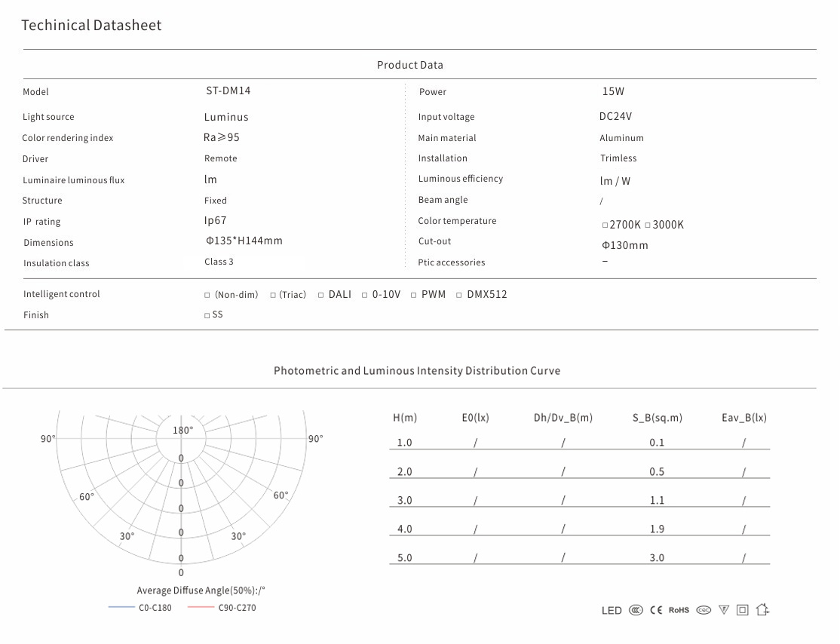Click the inverted triangle F mark

click(x=724, y=610)
